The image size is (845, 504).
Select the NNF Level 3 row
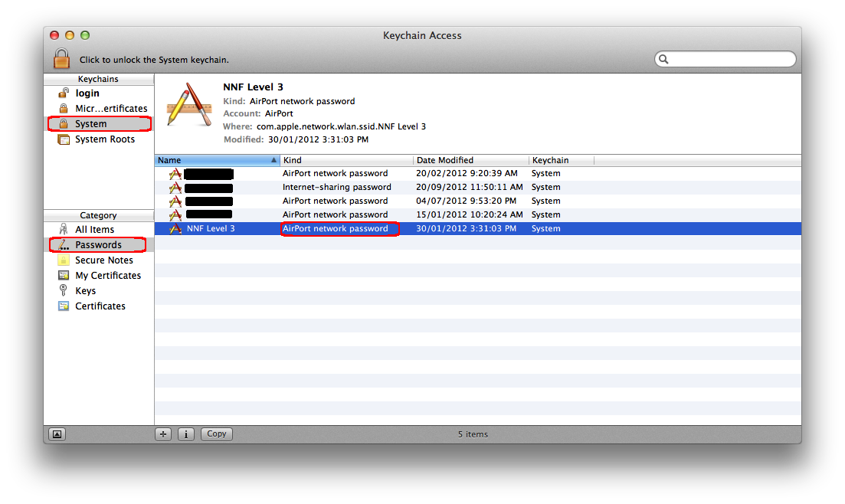(477, 228)
